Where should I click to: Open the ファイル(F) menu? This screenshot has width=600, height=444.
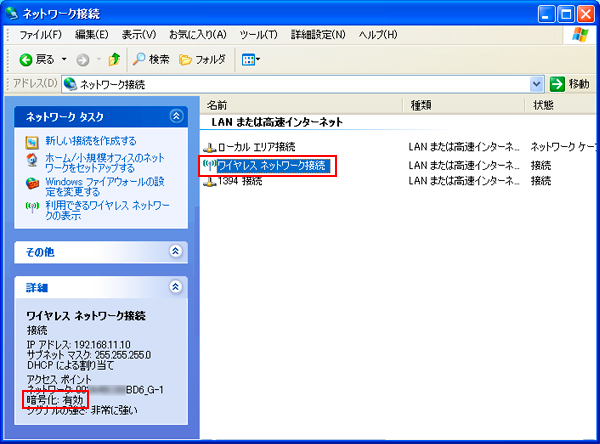tap(40, 35)
